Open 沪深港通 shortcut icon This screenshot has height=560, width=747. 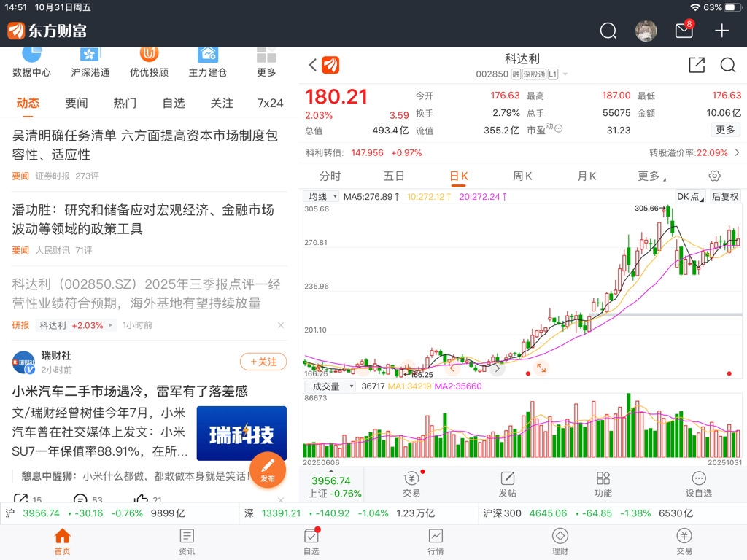click(90, 62)
